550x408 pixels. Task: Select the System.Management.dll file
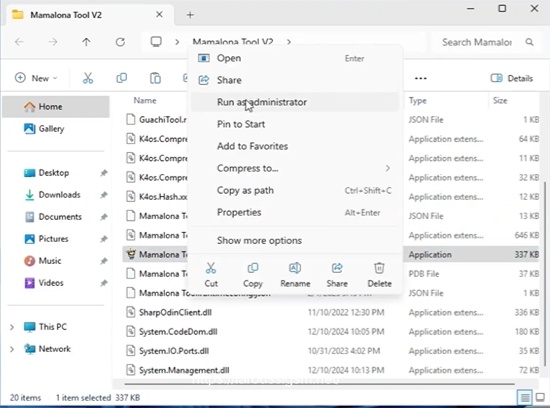coord(178,370)
